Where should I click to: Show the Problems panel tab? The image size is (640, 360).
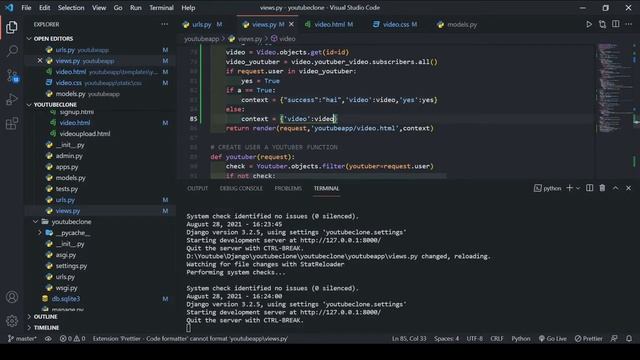tap(288, 188)
